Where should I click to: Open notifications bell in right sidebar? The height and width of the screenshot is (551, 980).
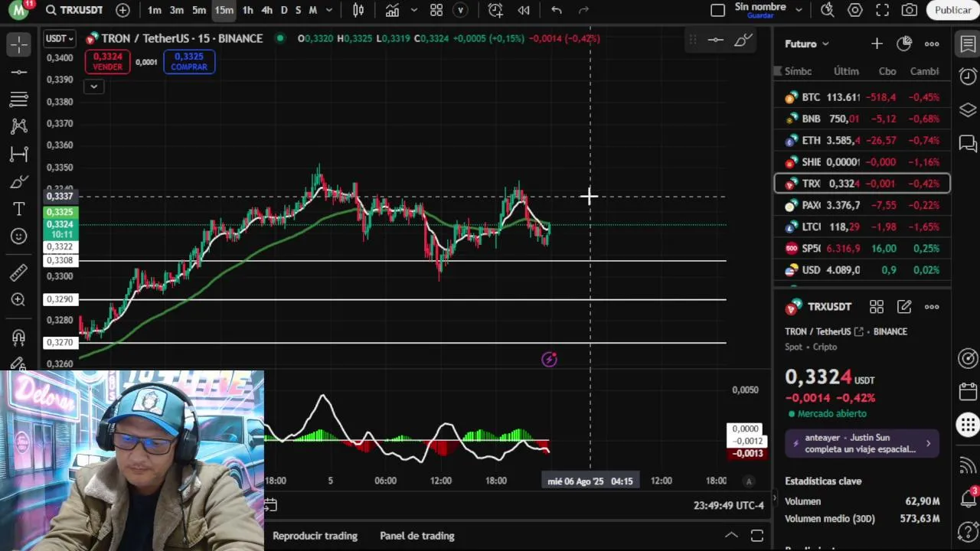[x=968, y=499]
